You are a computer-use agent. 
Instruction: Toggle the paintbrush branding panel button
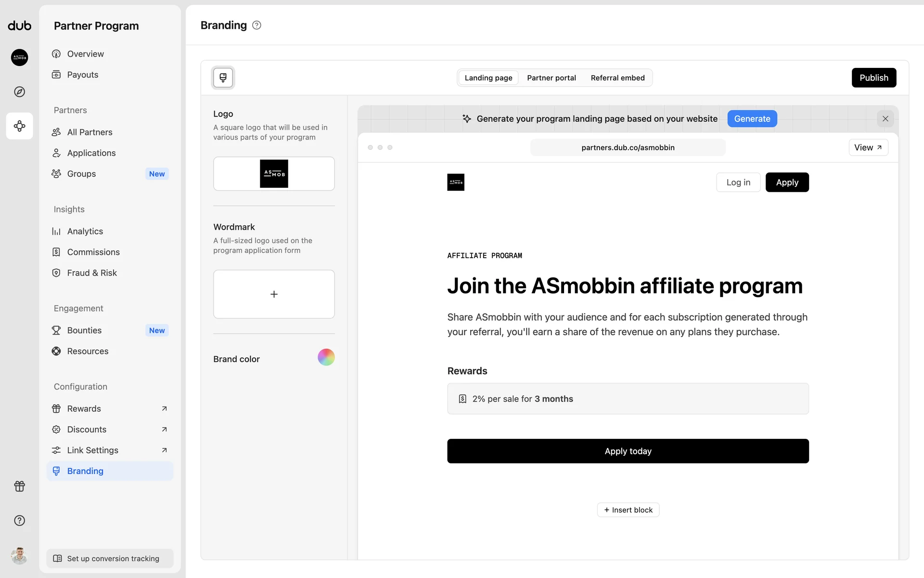223,78
